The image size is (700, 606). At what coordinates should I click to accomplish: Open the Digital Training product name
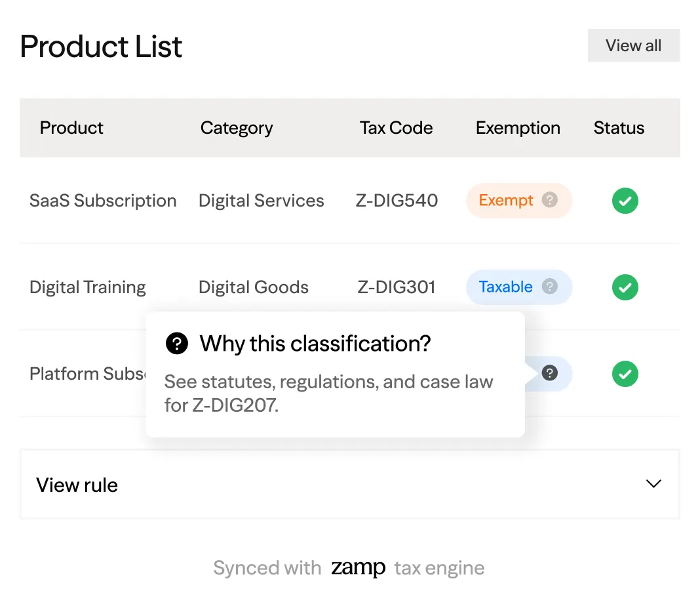coord(88,287)
